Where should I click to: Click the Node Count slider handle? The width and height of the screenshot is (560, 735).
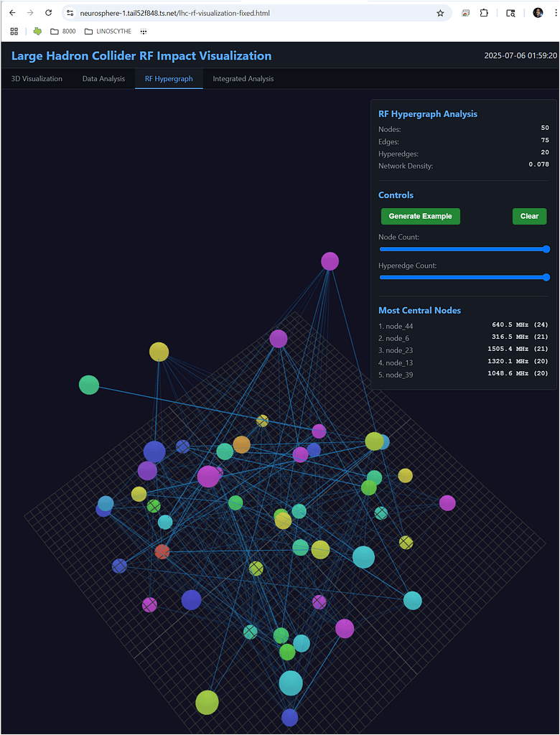click(x=546, y=249)
